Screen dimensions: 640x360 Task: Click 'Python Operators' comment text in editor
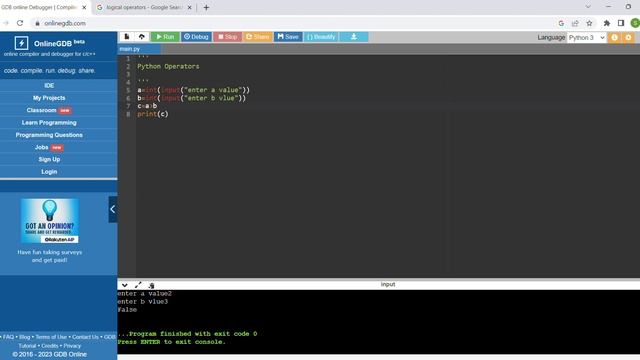(168, 67)
